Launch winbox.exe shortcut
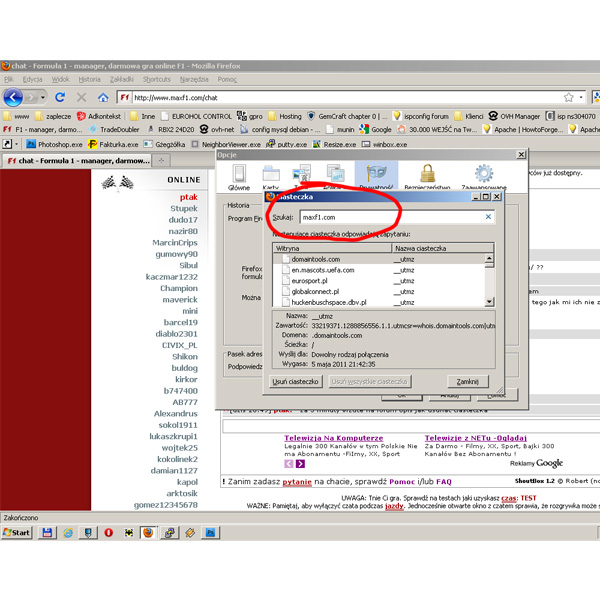Viewport: 600px width, 600px height. 384,144
